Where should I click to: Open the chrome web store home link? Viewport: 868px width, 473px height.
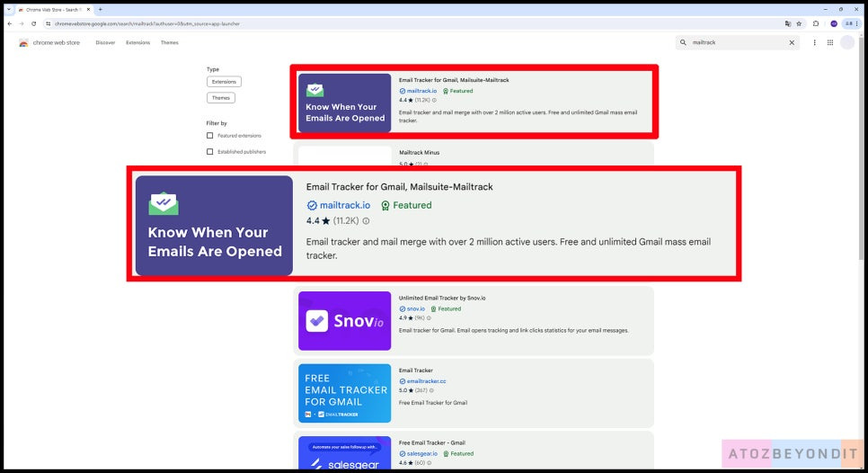click(x=56, y=42)
